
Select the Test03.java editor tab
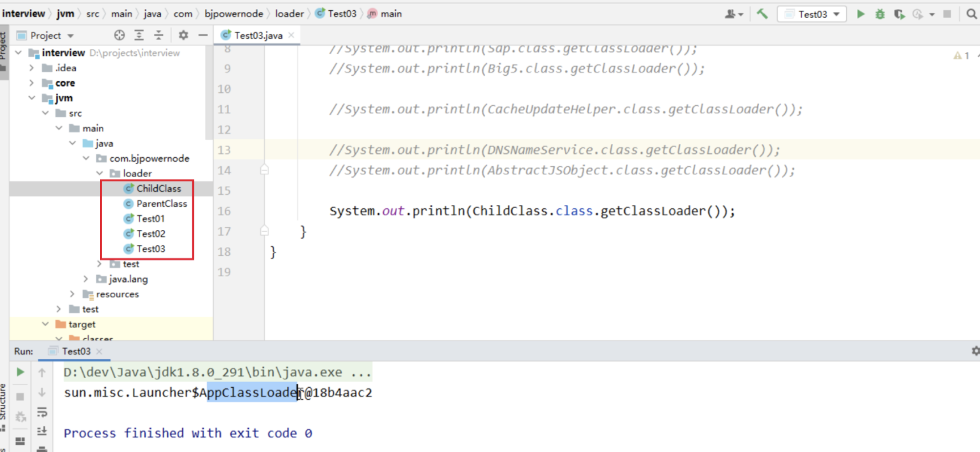(258, 36)
